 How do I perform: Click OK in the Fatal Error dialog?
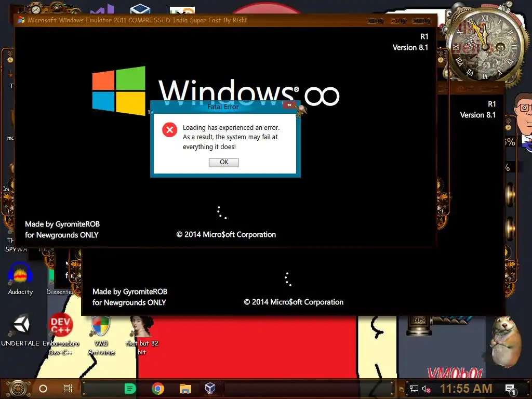tap(223, 162)
